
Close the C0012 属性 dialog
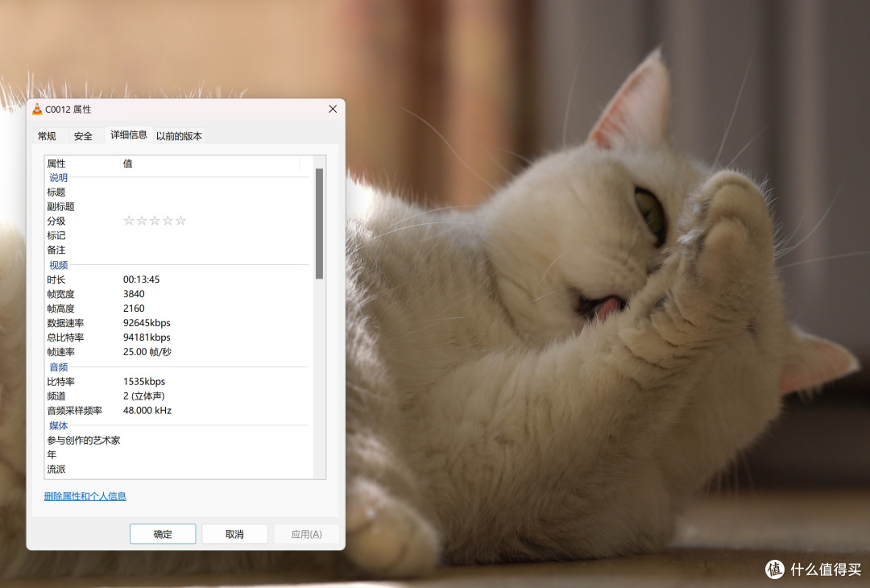[x=333, y=109]
